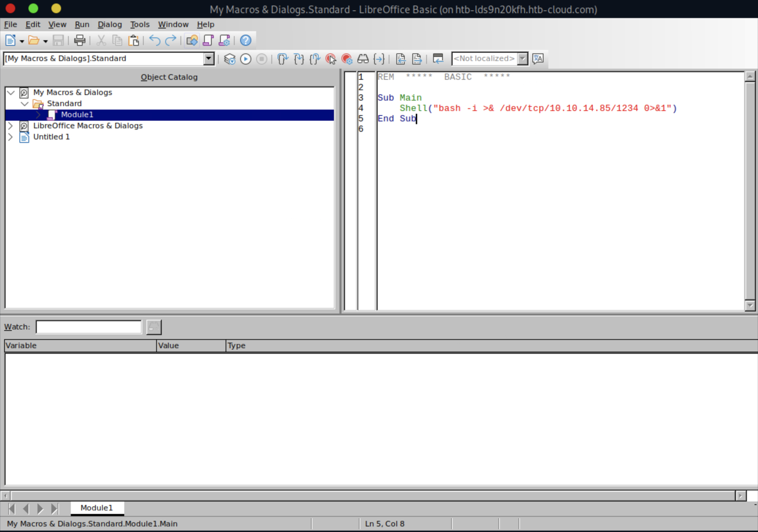Toggle the Object Catalog icon
The height and width of the screenshot is (532, 758).
[192, 41]
